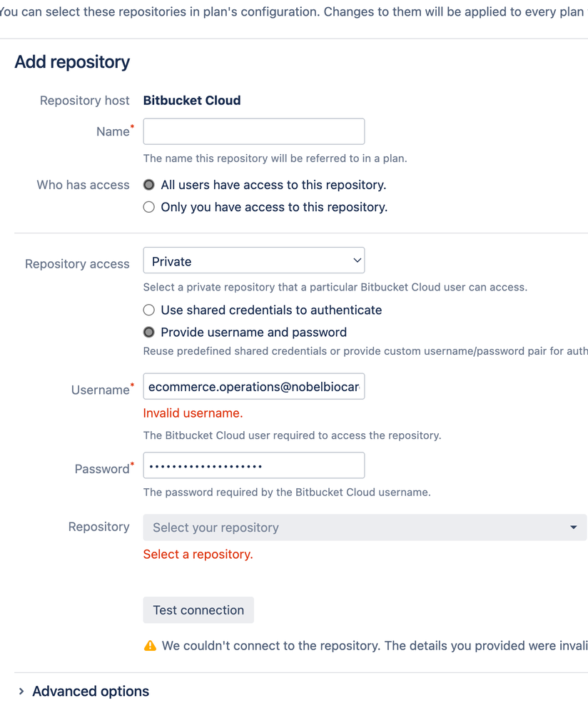
Task: Open the Repository access Private dropdown
Action: [254, 261]
